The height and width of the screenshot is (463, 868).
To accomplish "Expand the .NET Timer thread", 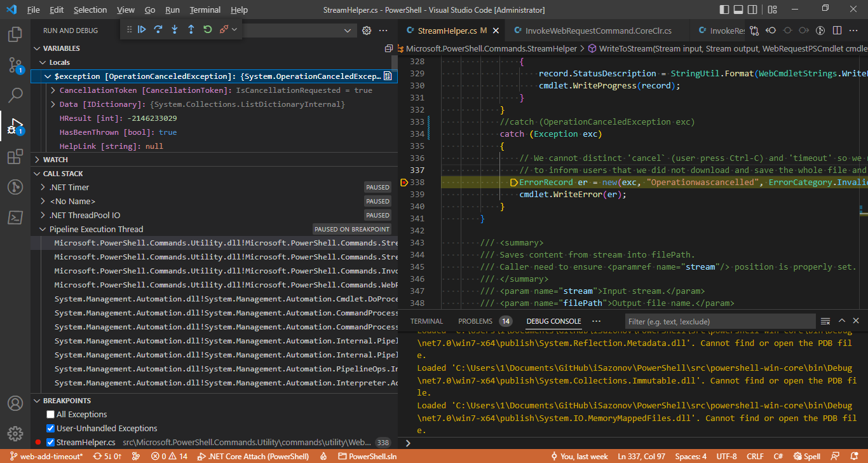I will click(x=43, y=188).
